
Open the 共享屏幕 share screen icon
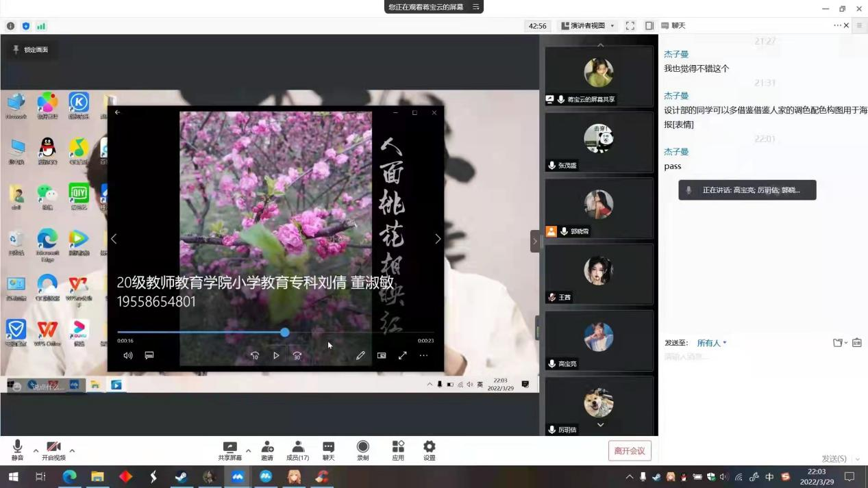[x=230, y=450]
